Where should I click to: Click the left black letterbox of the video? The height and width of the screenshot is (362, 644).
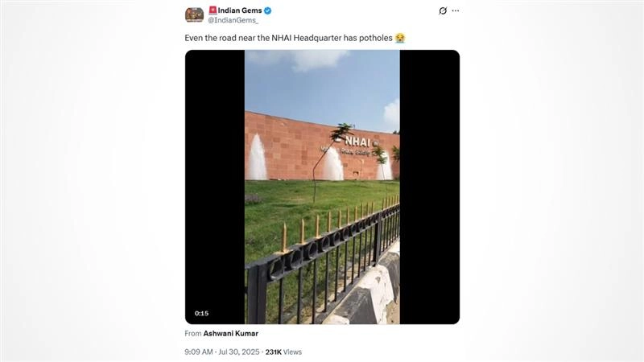215,187
